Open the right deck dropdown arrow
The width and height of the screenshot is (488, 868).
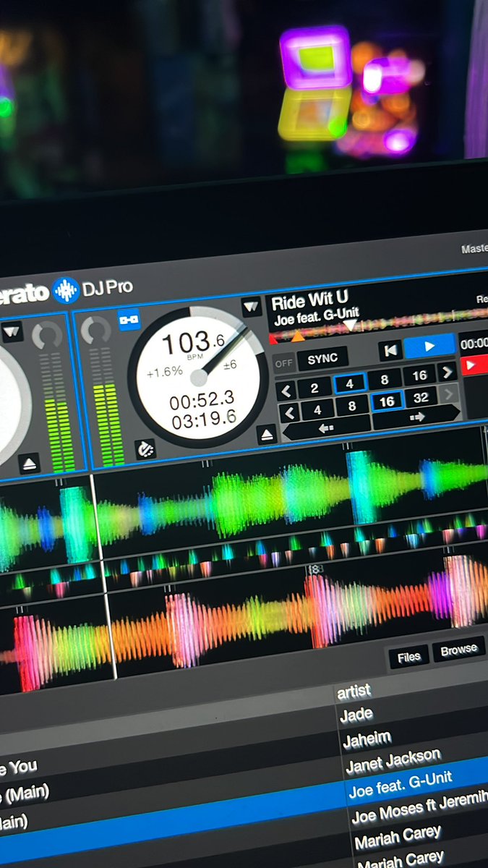pyautogui.click(x=251, y=307)
